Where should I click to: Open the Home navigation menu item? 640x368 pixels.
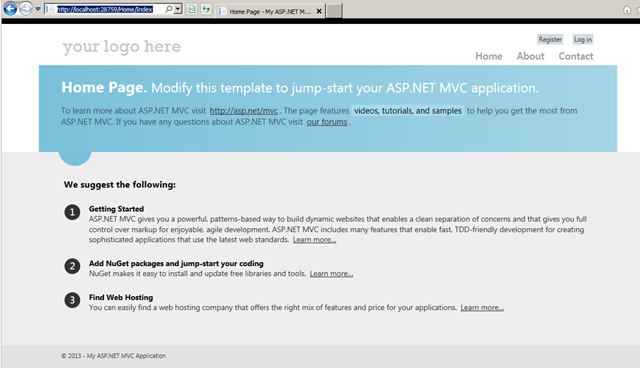(x=489, y=56)
